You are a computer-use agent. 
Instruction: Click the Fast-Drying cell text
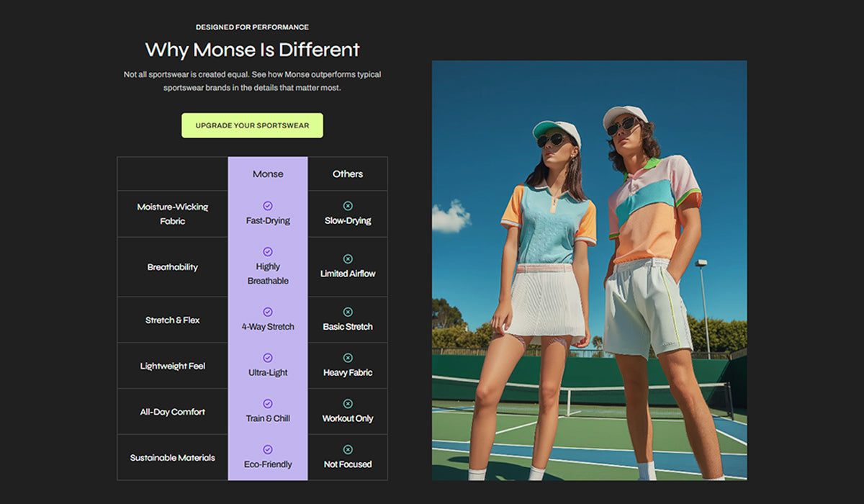click(268, 221)
